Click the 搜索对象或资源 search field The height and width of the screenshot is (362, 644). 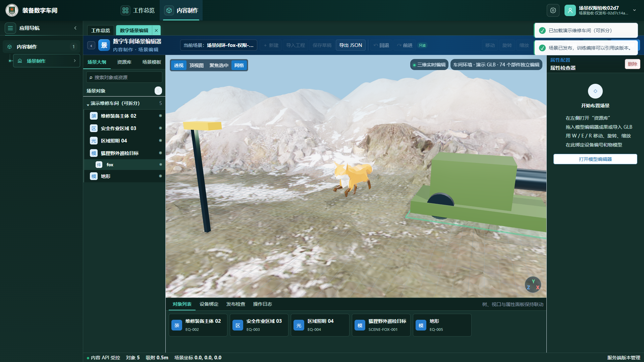pyautogui.click(x=124, y=77)
